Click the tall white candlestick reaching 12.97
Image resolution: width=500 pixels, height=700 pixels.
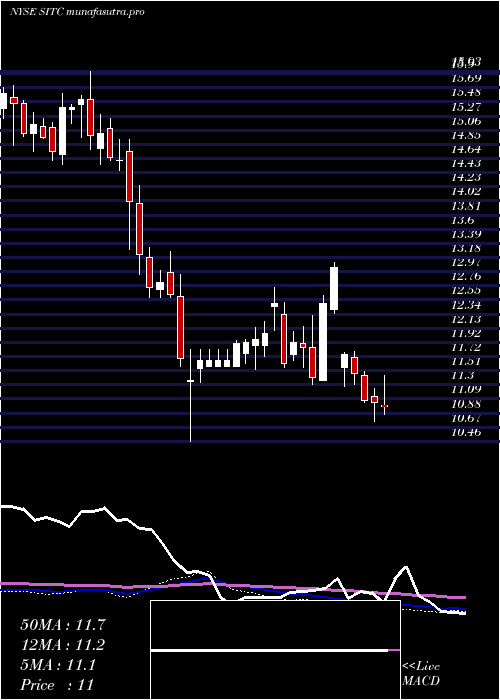click(x=334, y=286)
